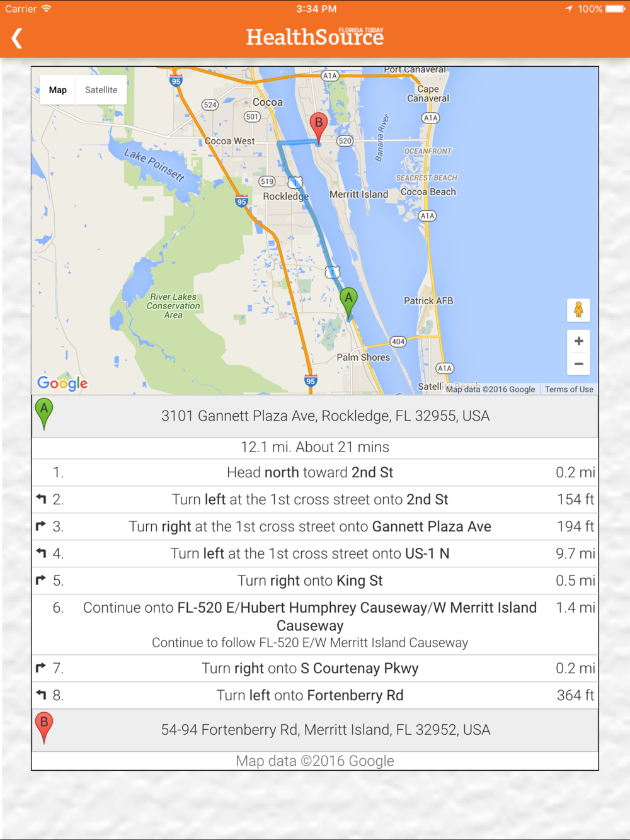Click the green A pin in origin address row
The height and width of the screenshot is (840, 630).
click(x=44, y=414)
